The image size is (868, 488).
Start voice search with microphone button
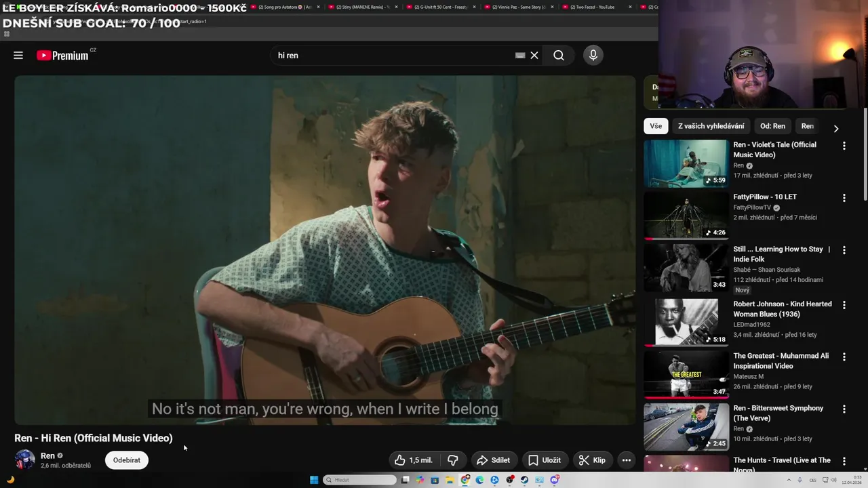[593, 56]
